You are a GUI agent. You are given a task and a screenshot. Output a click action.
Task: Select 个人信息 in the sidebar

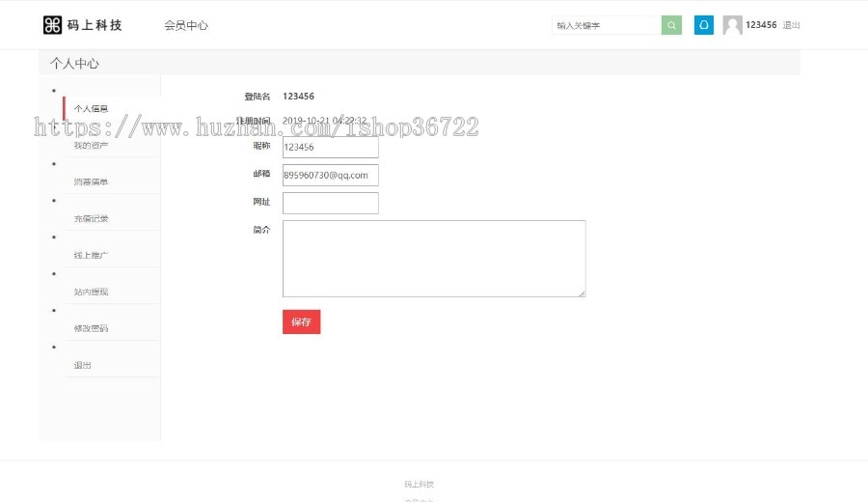pos(91,108)
